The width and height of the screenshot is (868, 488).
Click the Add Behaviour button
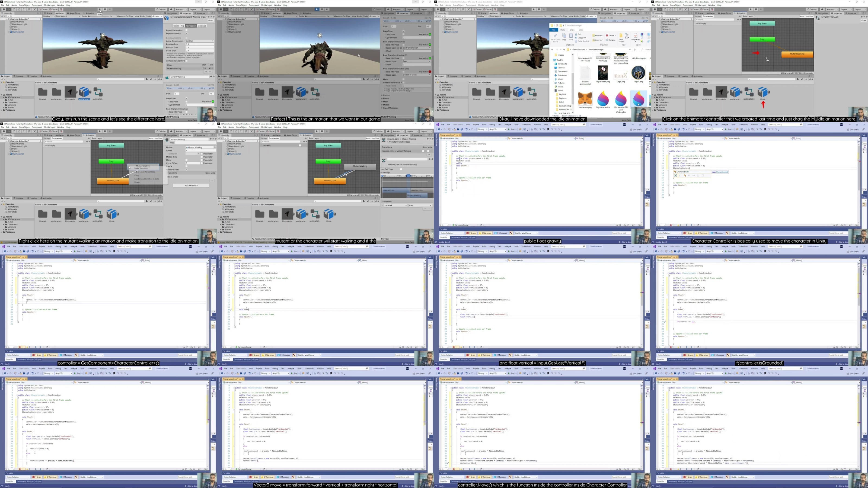coord(191,185)
